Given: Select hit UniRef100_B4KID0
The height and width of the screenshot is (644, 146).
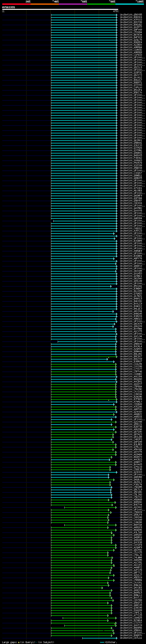Looking at the screenshot, I should click(x=131, y=301).
